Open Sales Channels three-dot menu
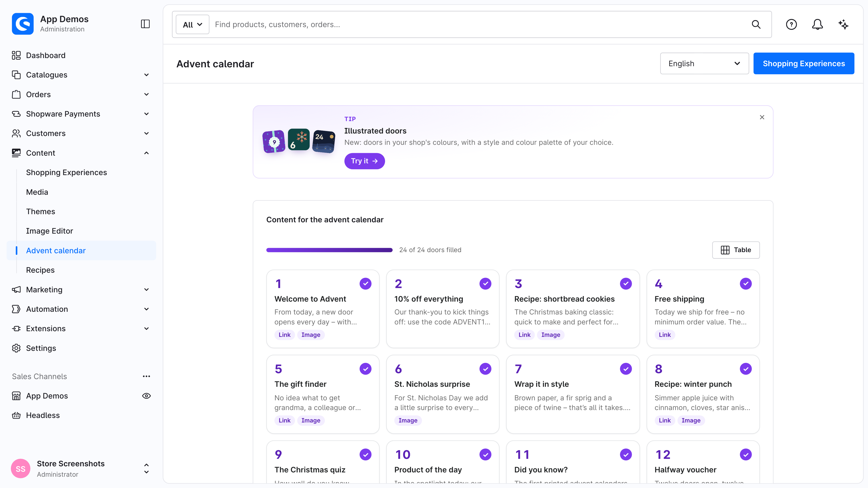Image resolution: width=868 pixels, height=488 pixels. tap(146, 376)
